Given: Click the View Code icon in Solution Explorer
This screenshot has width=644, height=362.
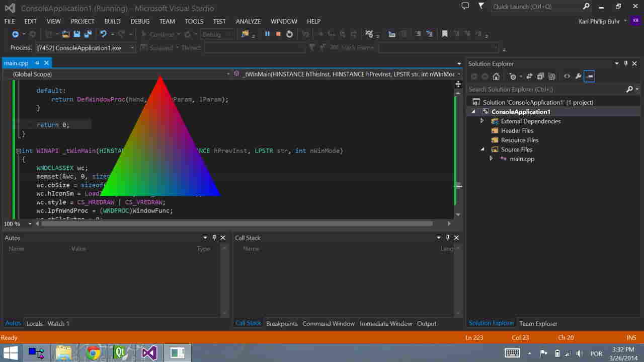Looking at the screenshot, I should pyautogui.click(x=567, y=77).
